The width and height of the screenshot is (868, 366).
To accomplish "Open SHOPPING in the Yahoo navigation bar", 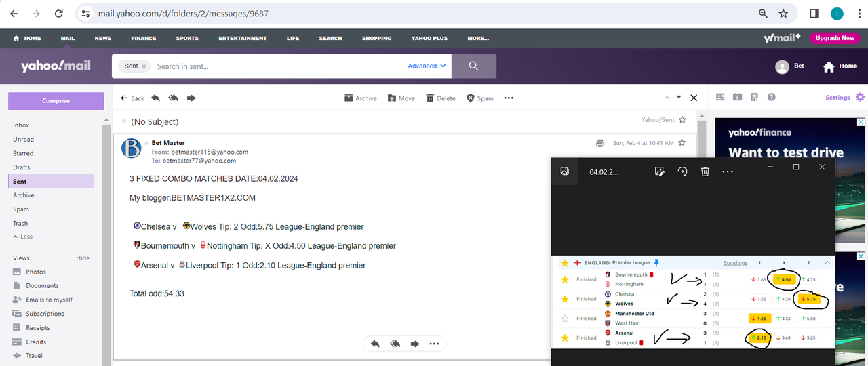I will (x=376, y=38).
